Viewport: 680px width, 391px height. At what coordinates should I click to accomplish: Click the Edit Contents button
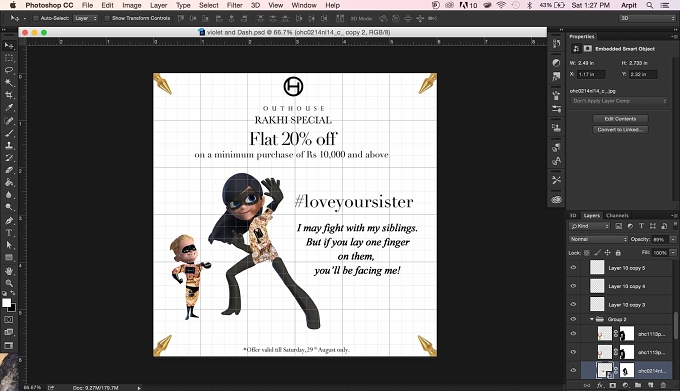coord(620,119)
